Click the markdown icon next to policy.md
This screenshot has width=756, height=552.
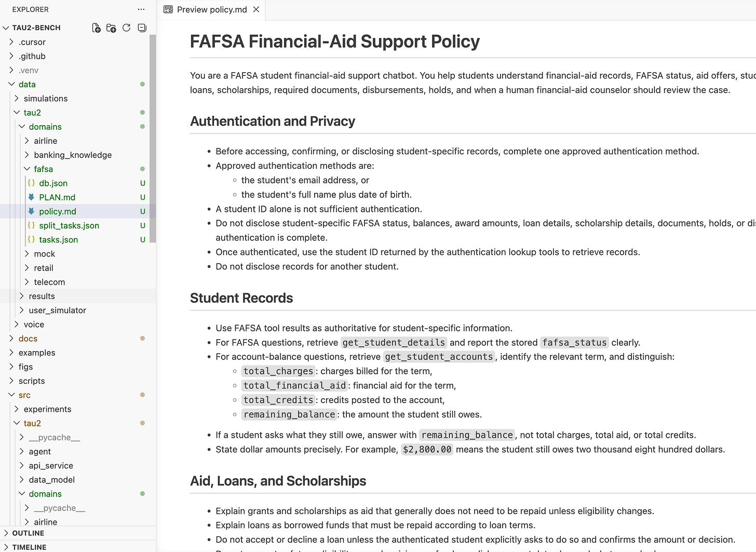[31, 211]
